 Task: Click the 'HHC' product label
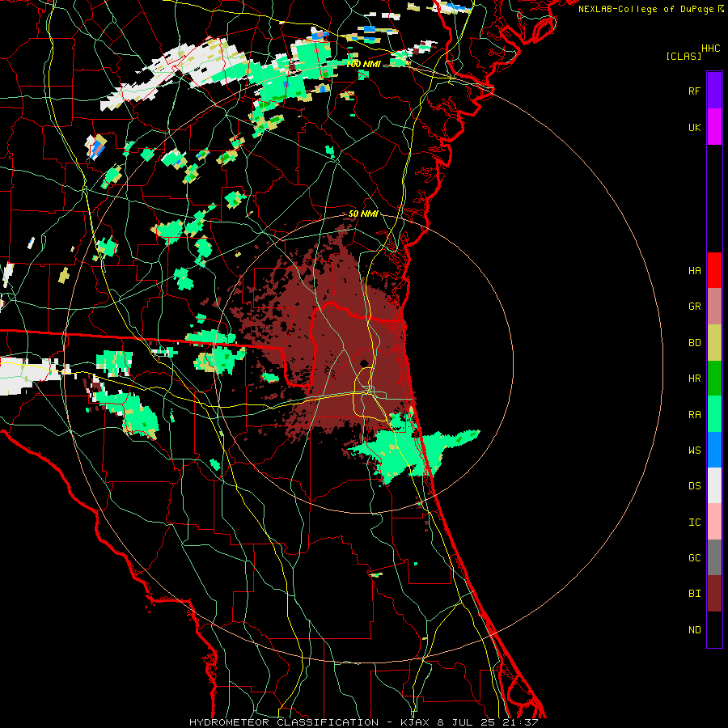click(x=711, y=49)
